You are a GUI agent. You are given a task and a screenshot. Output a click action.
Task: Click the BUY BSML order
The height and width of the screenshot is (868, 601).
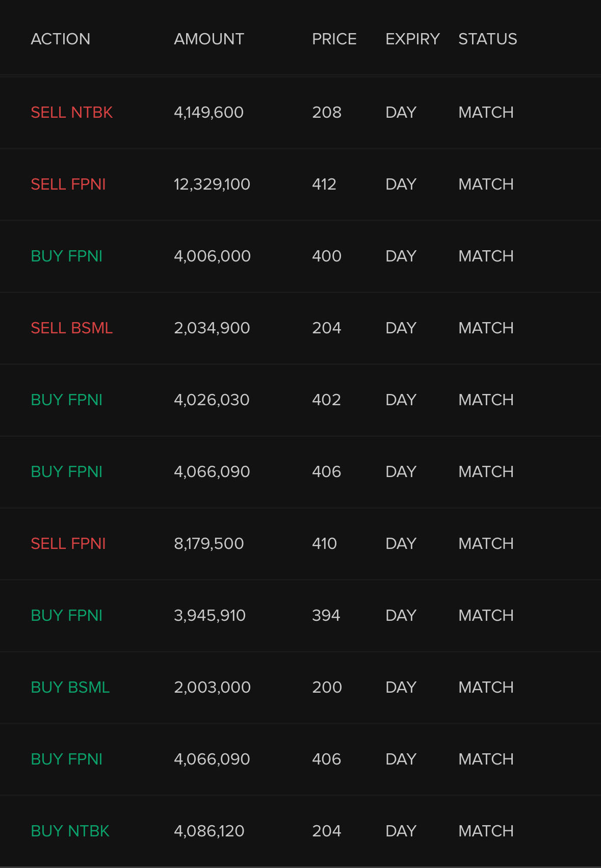click(70, 687)
